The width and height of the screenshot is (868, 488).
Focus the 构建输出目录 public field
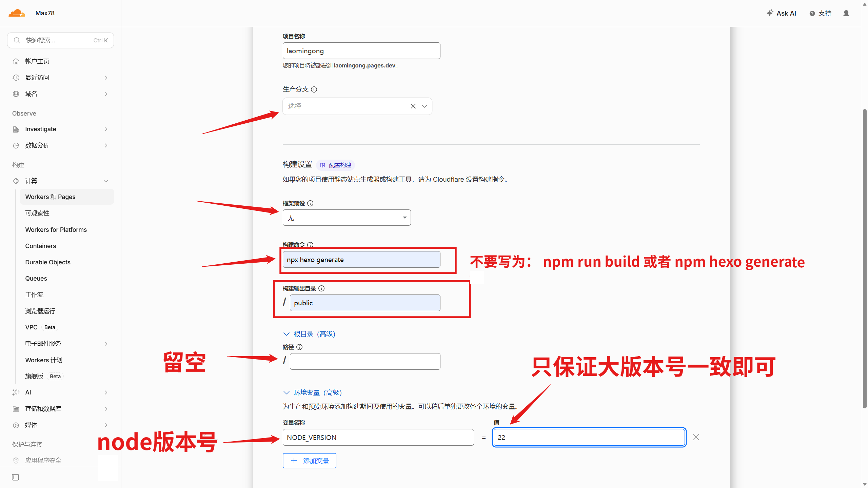[x=365, y=303]
